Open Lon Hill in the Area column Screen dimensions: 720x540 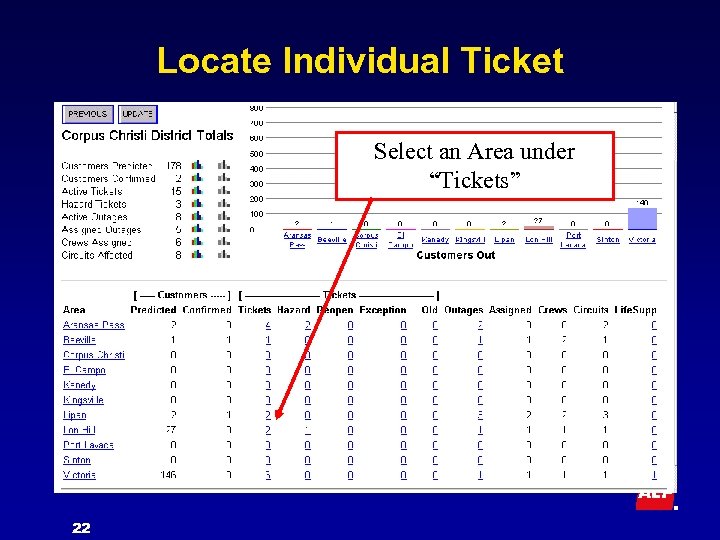pos(79,430)
